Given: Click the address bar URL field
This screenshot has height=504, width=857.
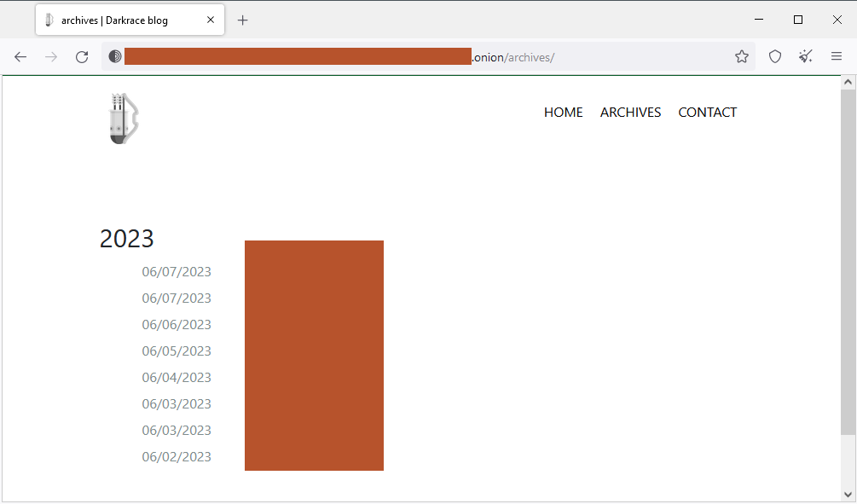Looking at the screenshot, I should [x=426, y=57].
